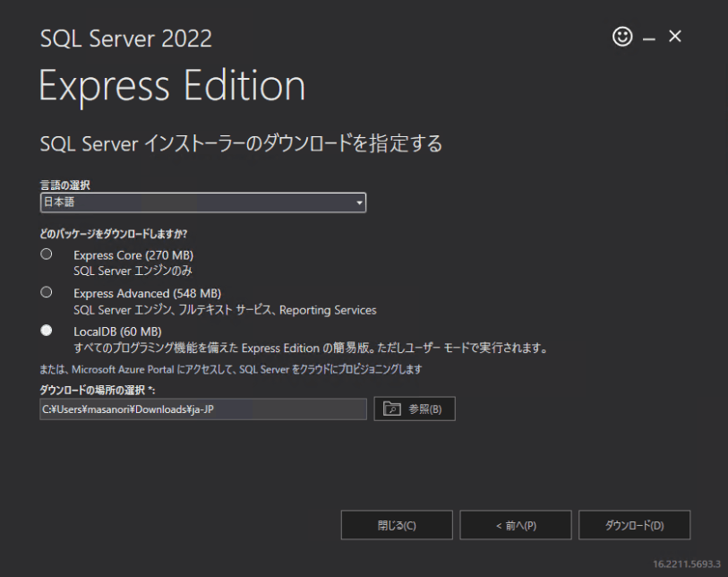Viewport: 728px width, 577px height.
Task: Select the Express Advanced (548 MB) radio button
Action: 46,292
